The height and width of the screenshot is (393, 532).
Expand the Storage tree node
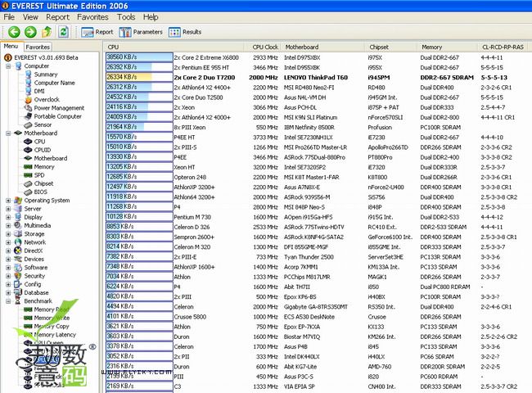8,234
